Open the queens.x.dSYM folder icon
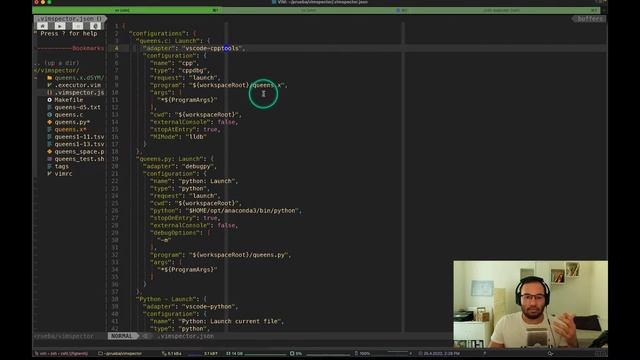 click(x=49, y=78)
